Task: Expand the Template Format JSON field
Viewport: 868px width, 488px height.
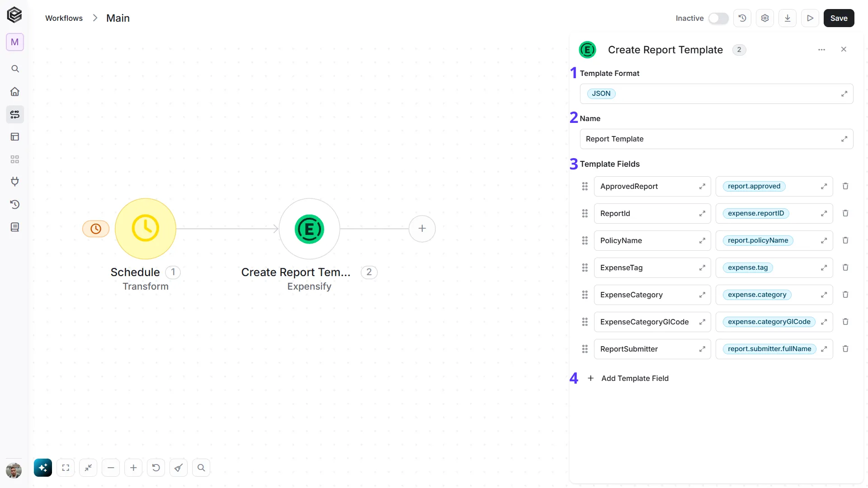Action: pyautogui.click(x=844, y=94)
